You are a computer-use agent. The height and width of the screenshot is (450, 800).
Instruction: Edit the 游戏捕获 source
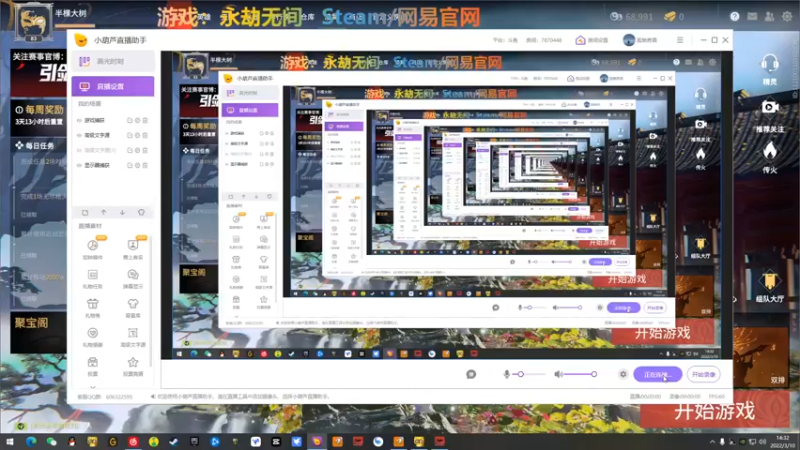click(x=130, y=120)
